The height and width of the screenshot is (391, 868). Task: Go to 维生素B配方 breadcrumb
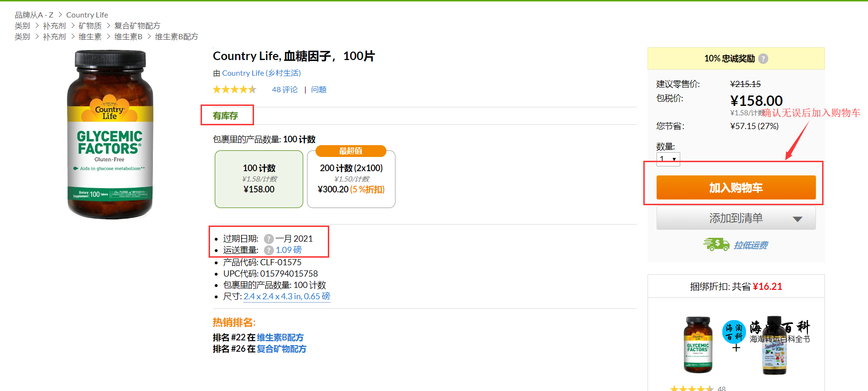[176, 37]
